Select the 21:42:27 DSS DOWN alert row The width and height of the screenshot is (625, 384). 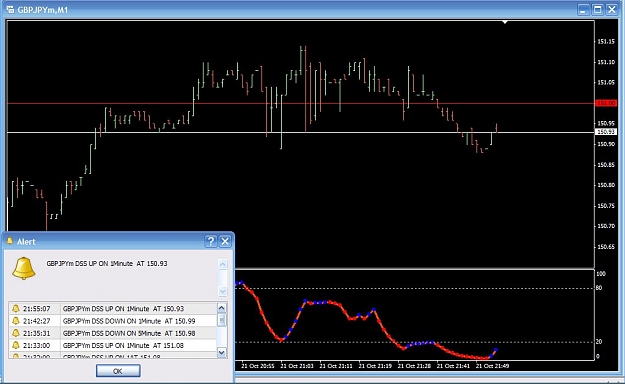pos(113,321)
